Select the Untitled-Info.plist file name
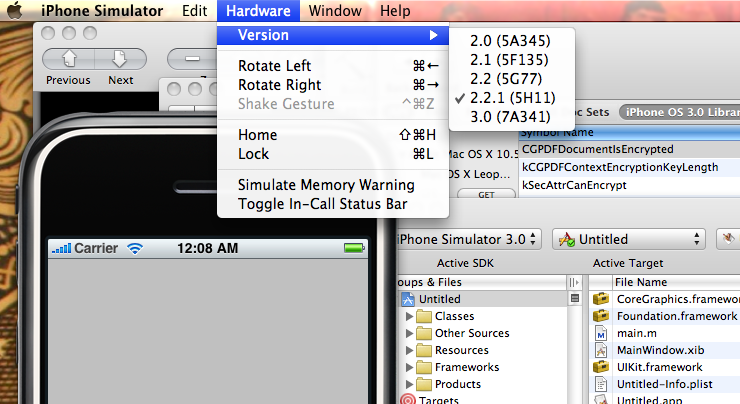The image size is (740, 404). [x=664, y=384]
